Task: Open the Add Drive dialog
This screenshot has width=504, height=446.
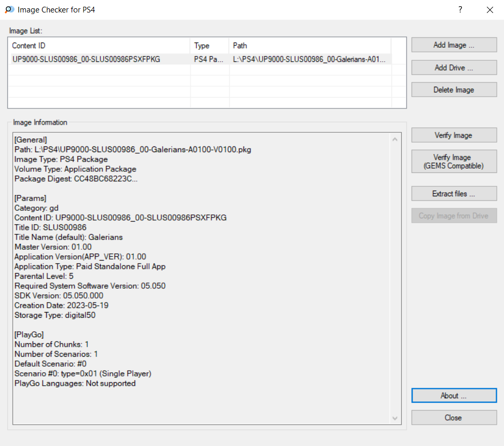Action: pos(454,67)
